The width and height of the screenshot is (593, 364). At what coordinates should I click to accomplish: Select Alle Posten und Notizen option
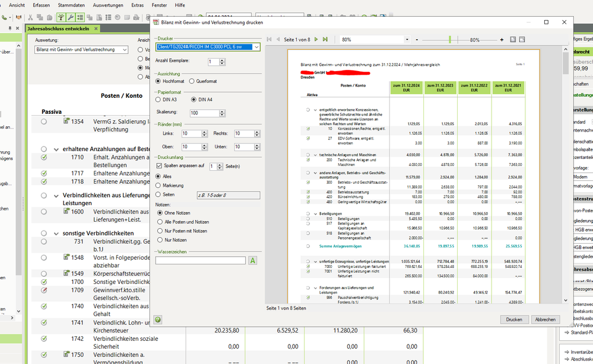pyautogui.click(x=160, y=222)
